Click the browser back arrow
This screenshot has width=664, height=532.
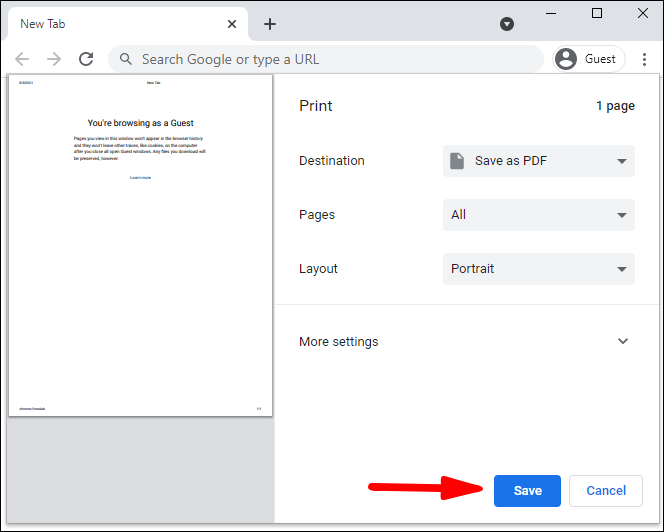pyautogui.click(x=22, y=59)
